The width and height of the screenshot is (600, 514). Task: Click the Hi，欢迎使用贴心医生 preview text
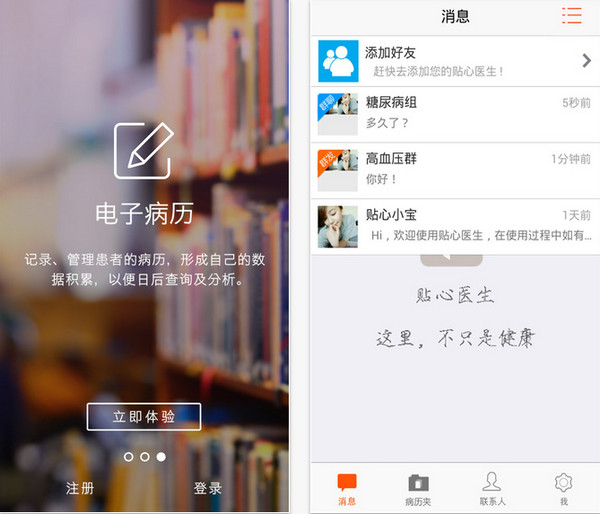click(481, 235)
